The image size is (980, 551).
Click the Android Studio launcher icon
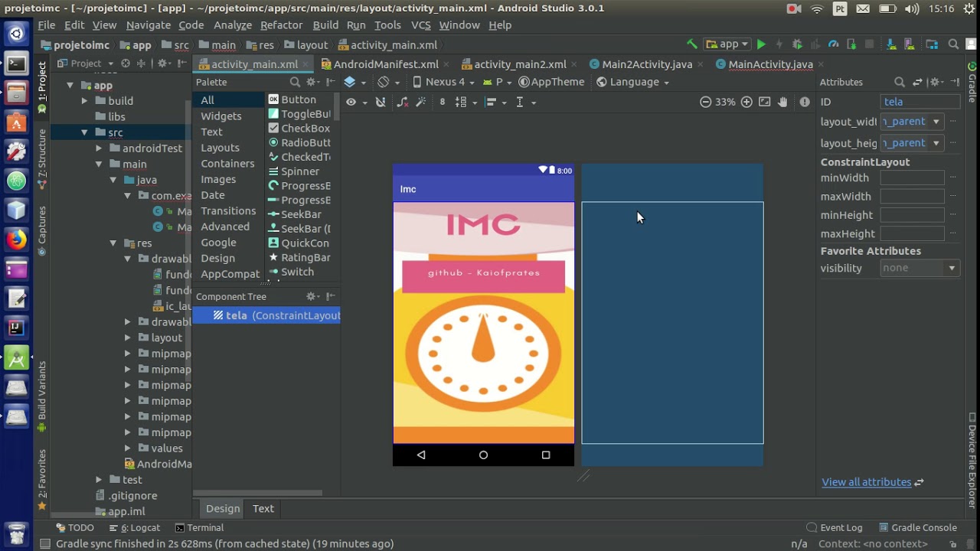click(x=17, y=358)
